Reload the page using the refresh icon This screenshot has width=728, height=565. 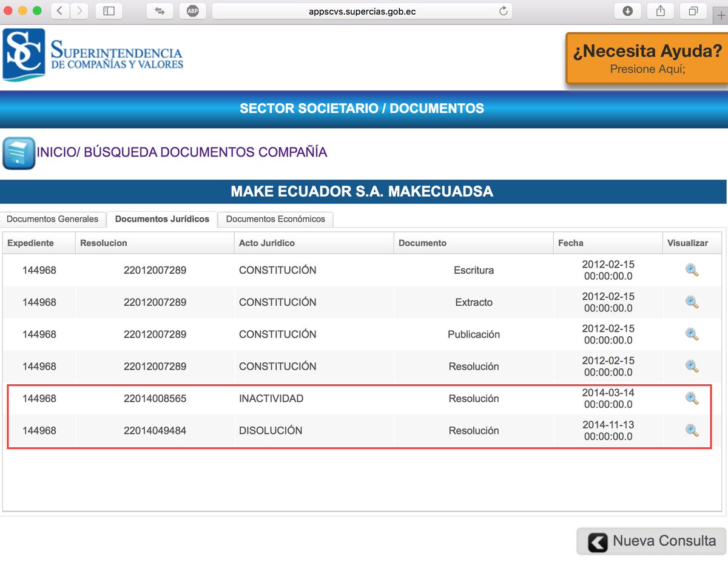click(503, 11)
